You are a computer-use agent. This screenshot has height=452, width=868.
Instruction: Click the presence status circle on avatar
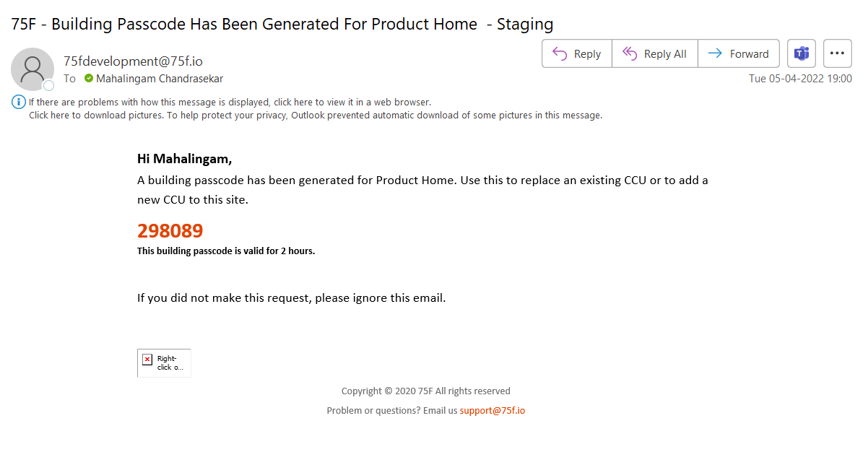49,85
